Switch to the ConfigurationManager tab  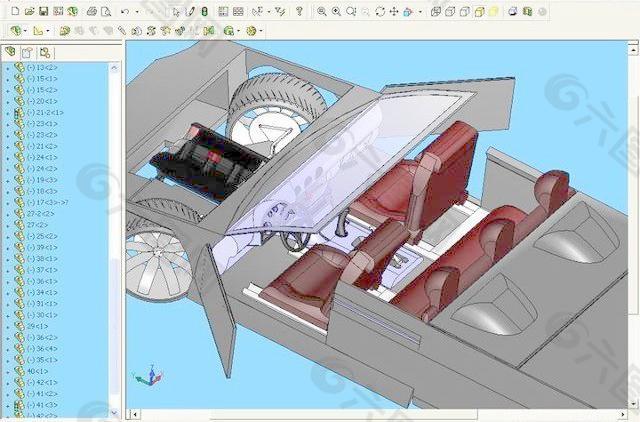(45, 52)
